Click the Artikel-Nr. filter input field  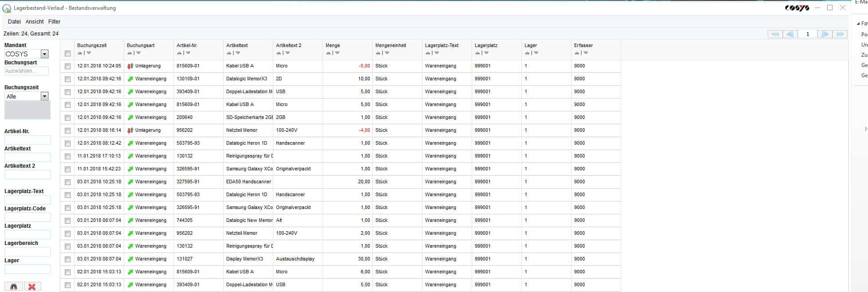28,140
